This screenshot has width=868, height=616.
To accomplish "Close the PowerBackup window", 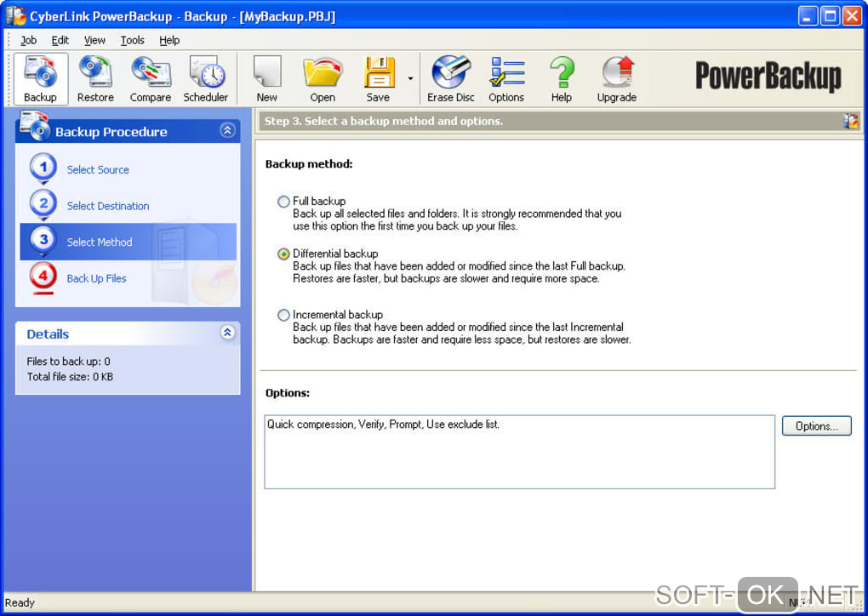I will click(852, 16).
